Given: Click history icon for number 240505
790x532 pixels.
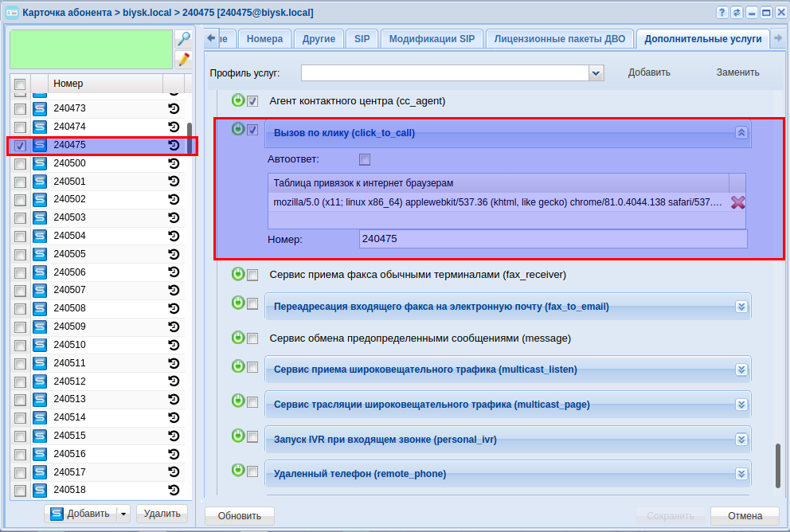Looking at the screenshot, I should (174, 254).
